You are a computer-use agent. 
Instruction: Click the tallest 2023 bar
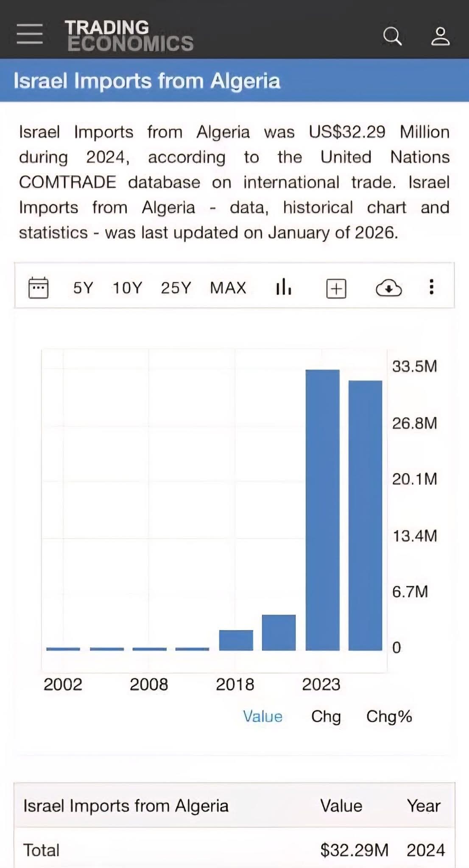tap(323, 510)
